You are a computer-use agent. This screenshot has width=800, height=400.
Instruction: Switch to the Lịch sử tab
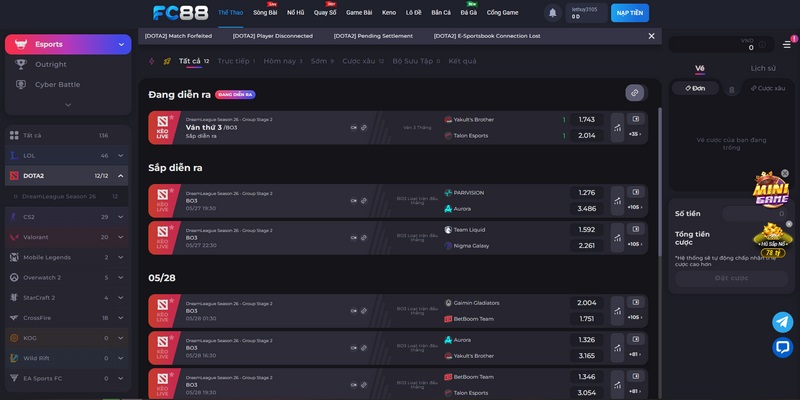pyautogui.click(x=763, y=68)
